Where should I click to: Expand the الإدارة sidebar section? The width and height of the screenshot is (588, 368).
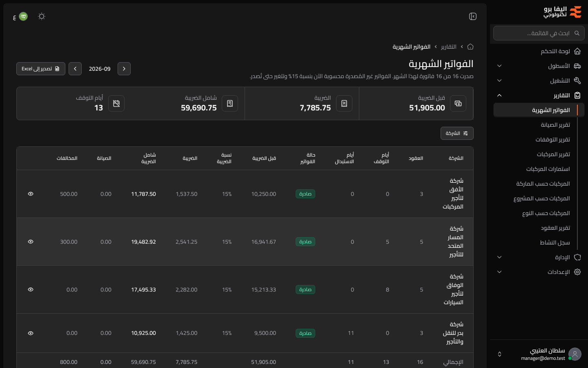539,257
